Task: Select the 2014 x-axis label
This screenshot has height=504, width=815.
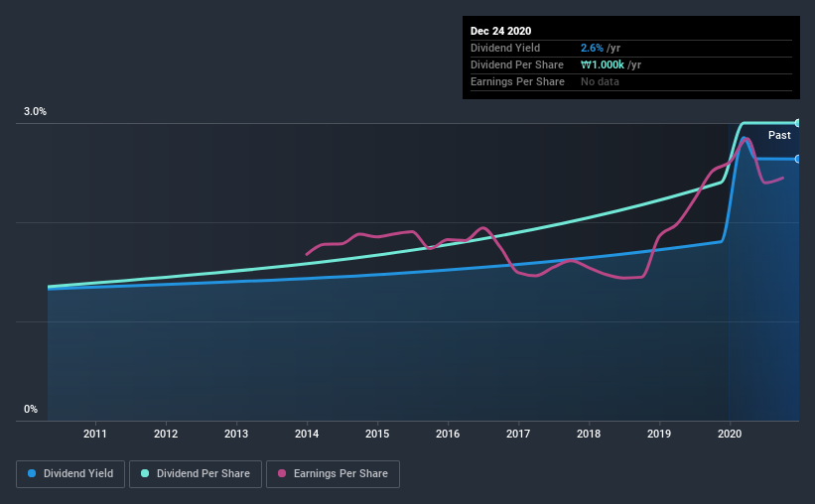Action: (x=307, y=434)
